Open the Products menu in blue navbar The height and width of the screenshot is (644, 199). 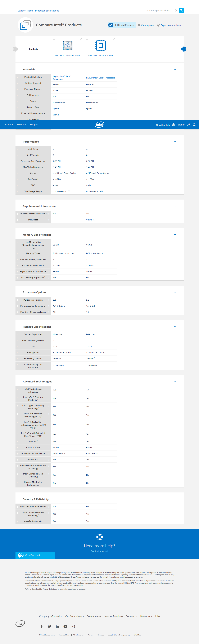pyautogui.click(x=9, y=124)
